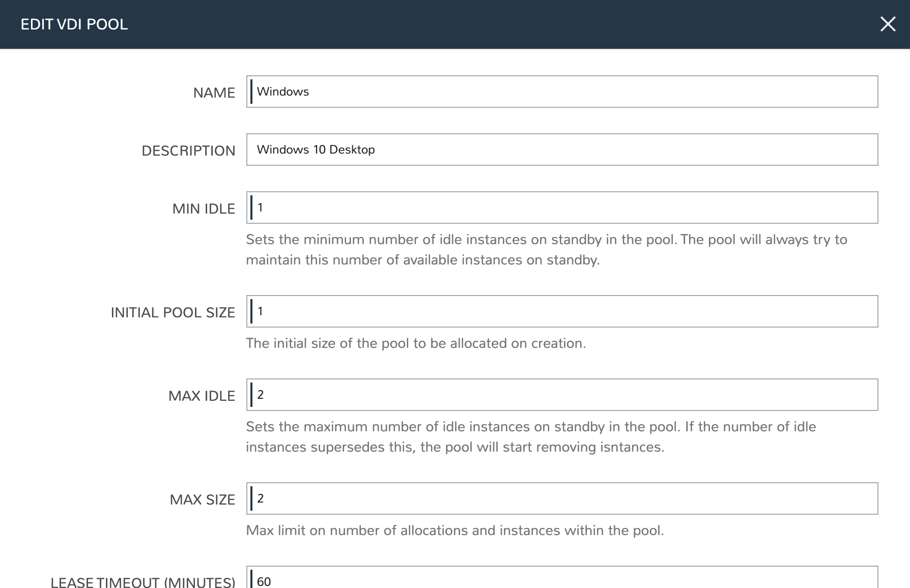
Task: Click the INITIAL POOL SIZE label
Action: tap(173, 312)
